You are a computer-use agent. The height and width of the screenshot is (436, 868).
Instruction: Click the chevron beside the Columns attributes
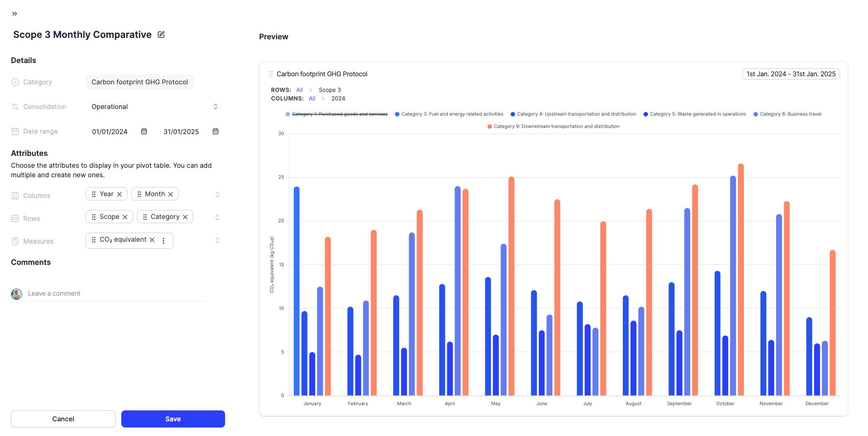[x=217, y=194]
